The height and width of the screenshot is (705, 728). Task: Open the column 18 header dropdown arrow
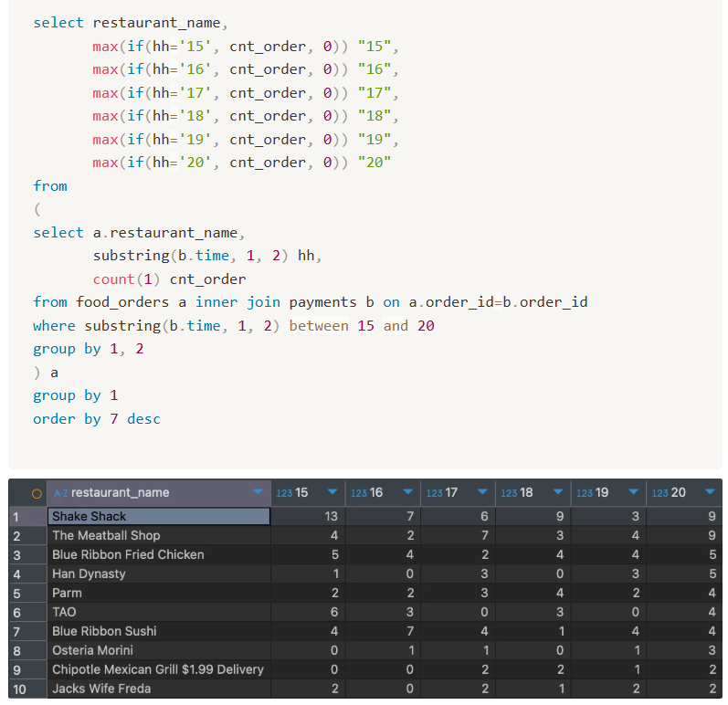tap(558, 492)
